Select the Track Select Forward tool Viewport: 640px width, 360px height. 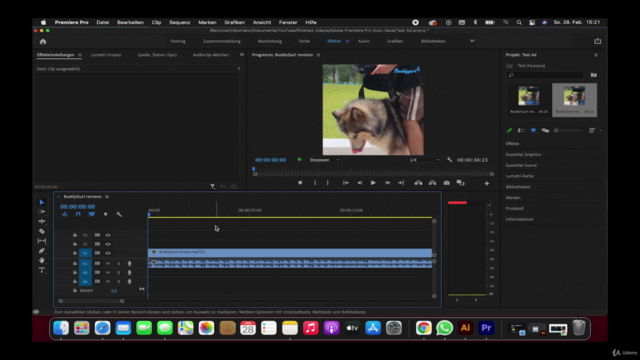tap(42, 212)
